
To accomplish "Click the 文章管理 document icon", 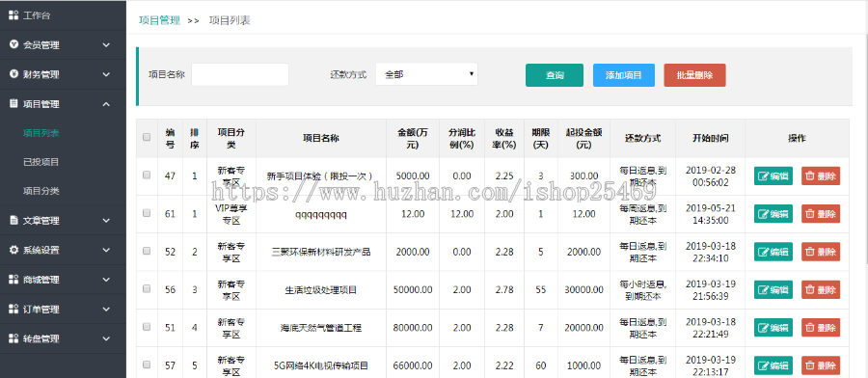I will pos(14,220).
